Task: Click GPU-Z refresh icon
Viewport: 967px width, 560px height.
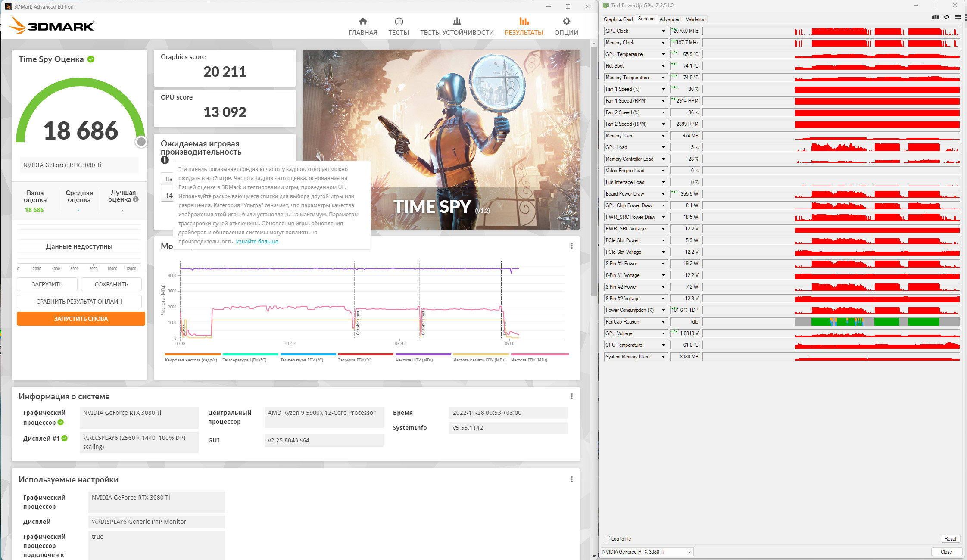Action: tap(946, 17)
